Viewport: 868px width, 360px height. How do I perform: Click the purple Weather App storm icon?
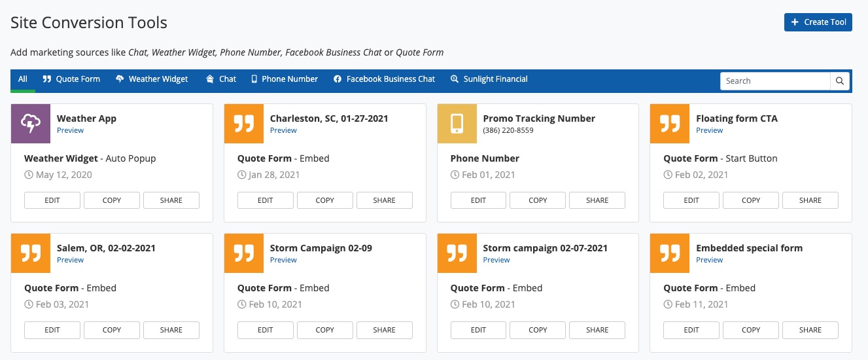coord(31,124)
